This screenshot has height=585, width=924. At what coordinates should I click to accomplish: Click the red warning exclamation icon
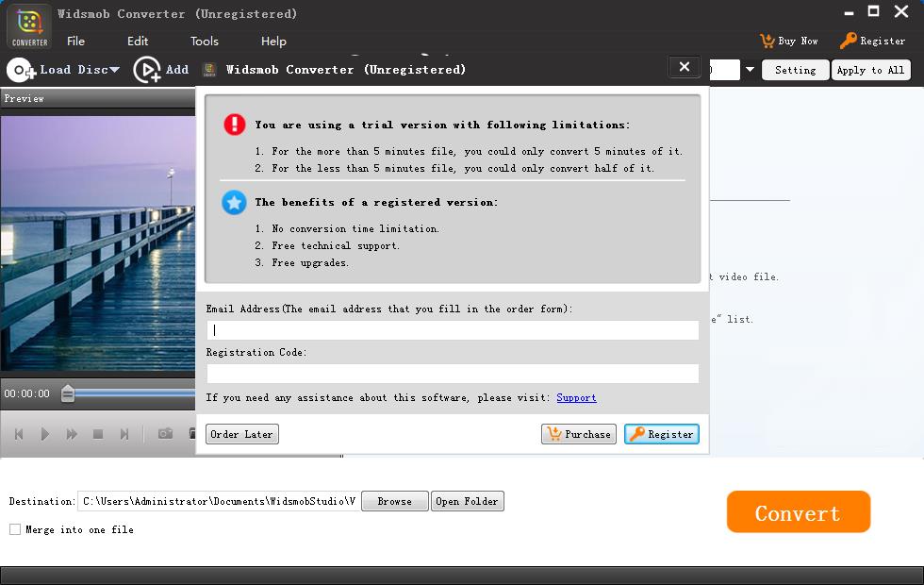click(x=235, y=125)
